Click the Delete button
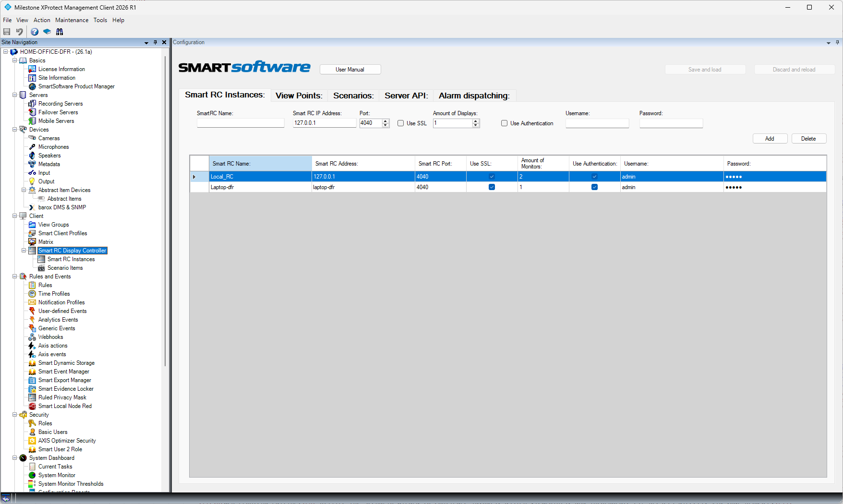Image resolution: width=843 pixels, height=504 pixels. (808, 139)
